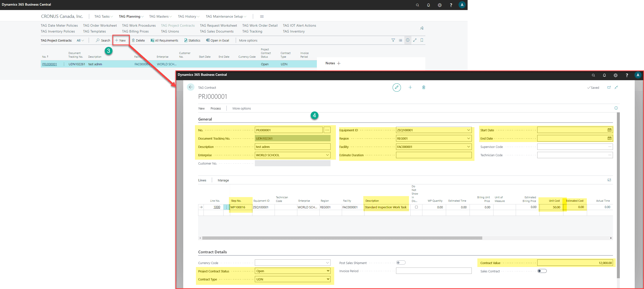The image size is (644, 289).
Task: Open the Statistics action
Action: (192, 41)
